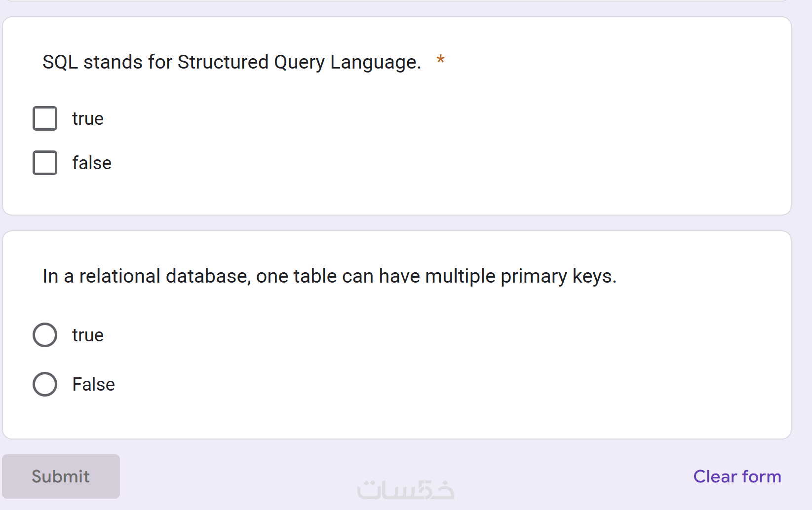Viewport: 812px width, 510px height.
Task: Select 'False' radio for multiple primary keys
Action: point(45,384)
